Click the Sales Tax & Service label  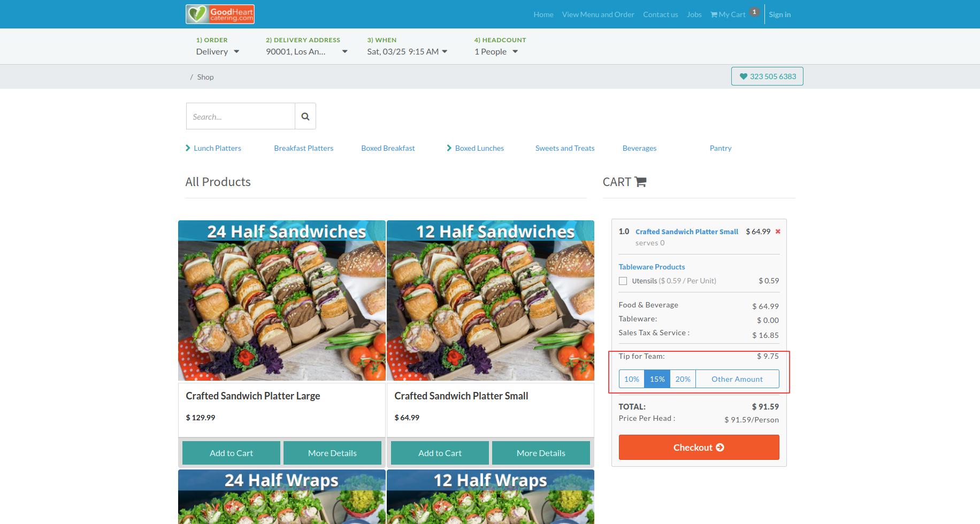pos(654,333)
